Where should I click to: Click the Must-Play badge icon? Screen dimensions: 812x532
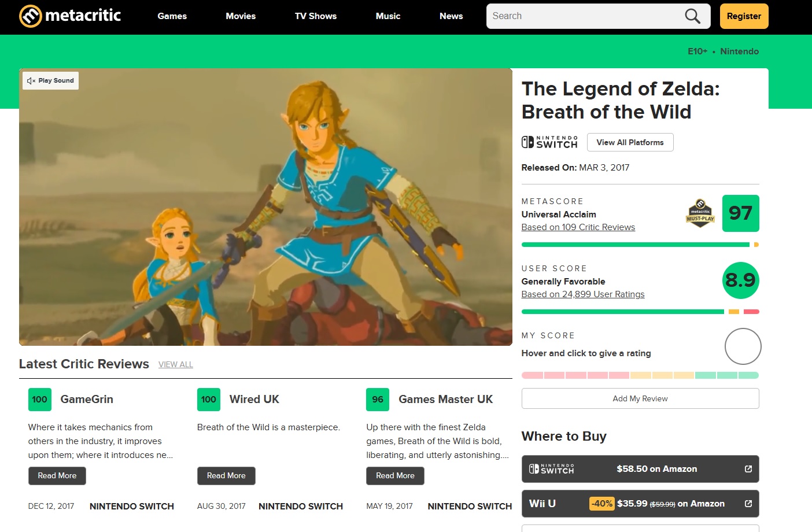click(700, 213)
